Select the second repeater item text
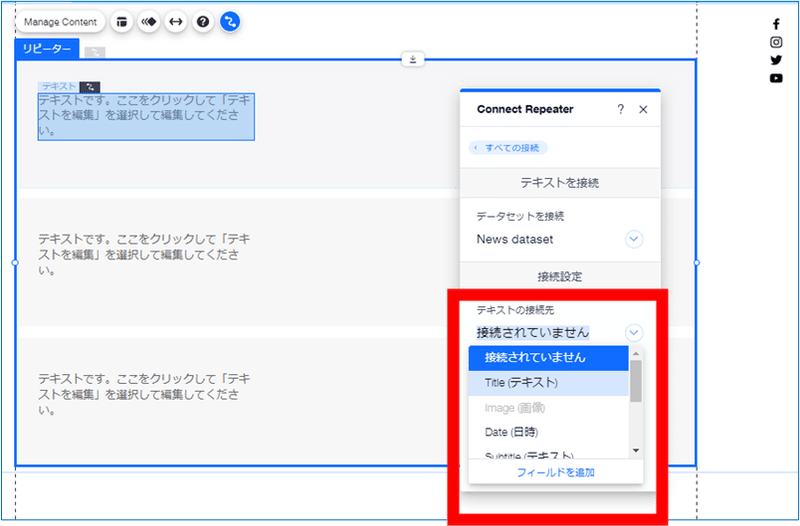The image size is (800, 526). coord(144,255)
